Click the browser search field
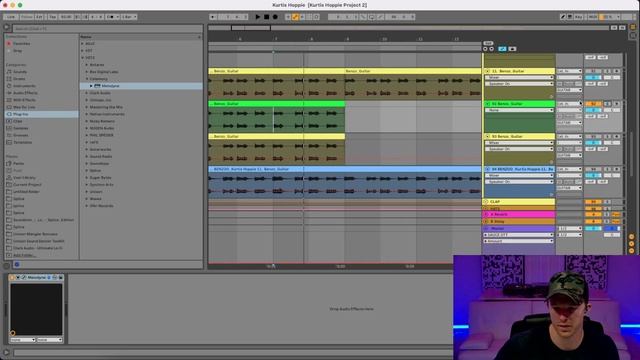640x360 pixels. pos(107,29)
